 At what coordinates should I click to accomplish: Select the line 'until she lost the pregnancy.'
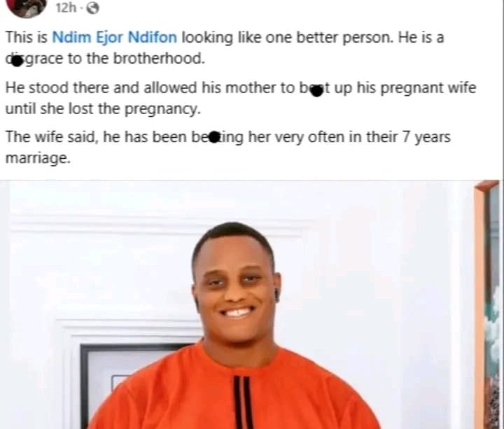click(103, 109)
